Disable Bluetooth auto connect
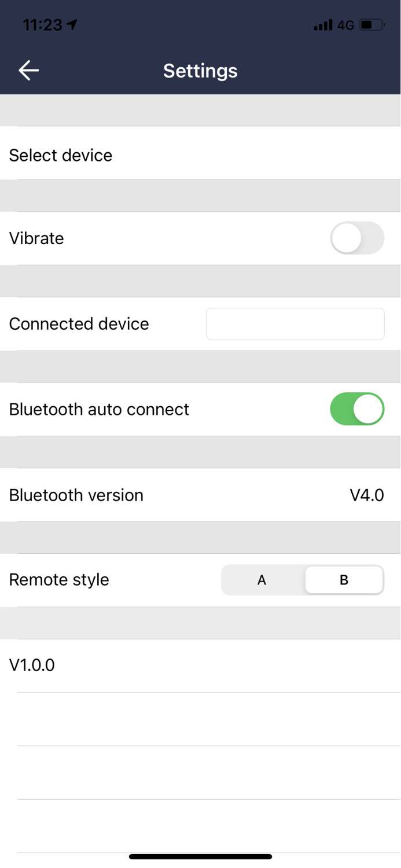This screenshot has width=401, height=868. (x=356, y=409)
